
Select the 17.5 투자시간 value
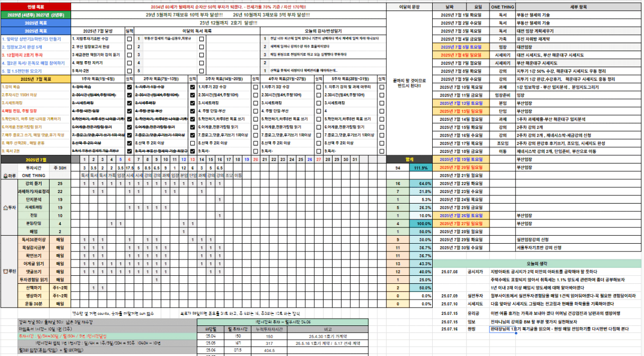point(129,167)
